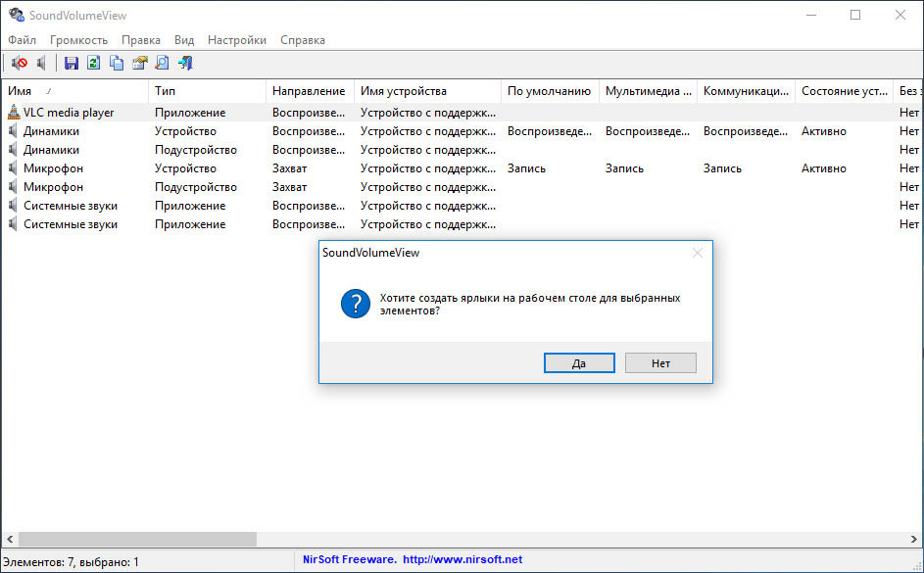Click Захват in Микрофон Устройство row
The image size is (924, 573).
(289, 167)
